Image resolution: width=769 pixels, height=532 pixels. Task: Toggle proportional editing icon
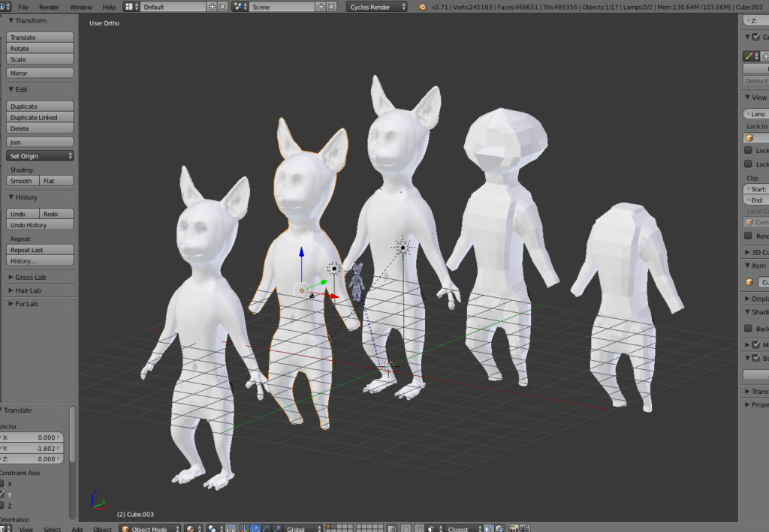pos(406,528)
